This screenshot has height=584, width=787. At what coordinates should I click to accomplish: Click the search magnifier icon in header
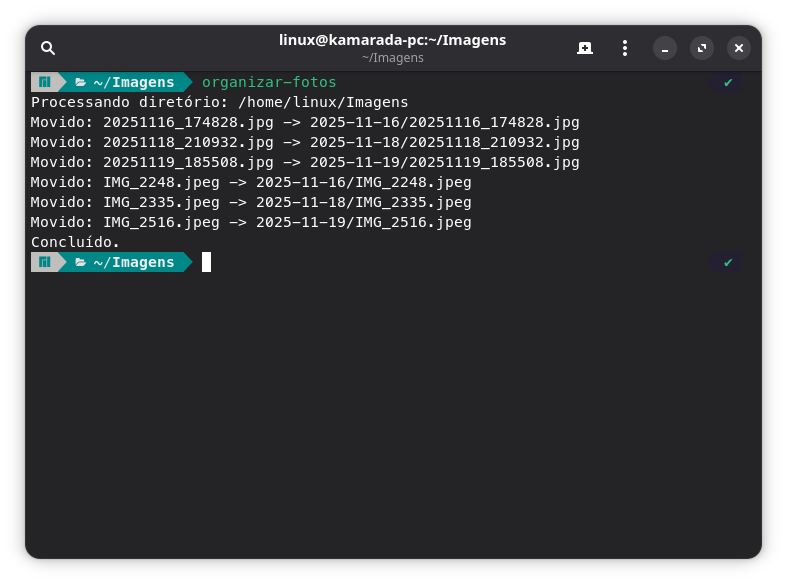pyautogui.click(x=48, y=48)
